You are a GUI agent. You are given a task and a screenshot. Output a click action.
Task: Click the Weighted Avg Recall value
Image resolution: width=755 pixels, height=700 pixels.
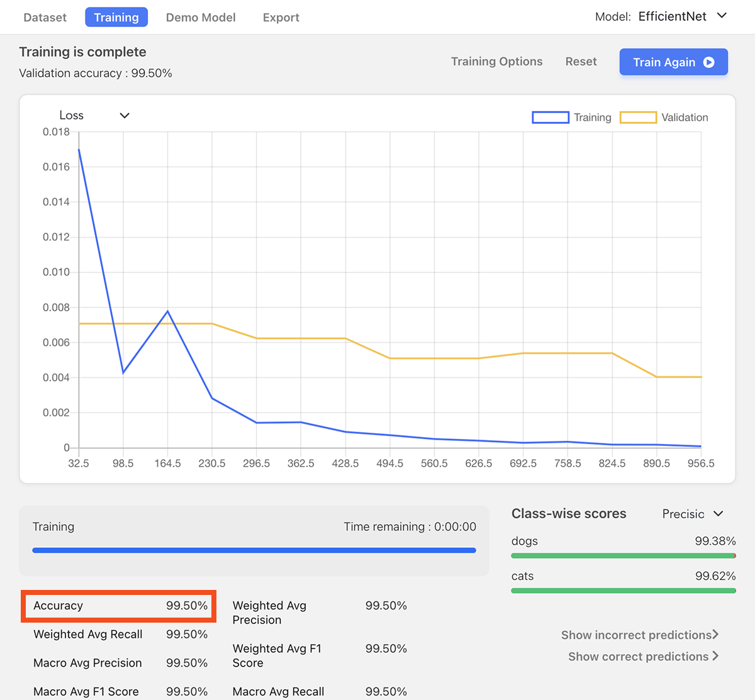tap(187, 635)
